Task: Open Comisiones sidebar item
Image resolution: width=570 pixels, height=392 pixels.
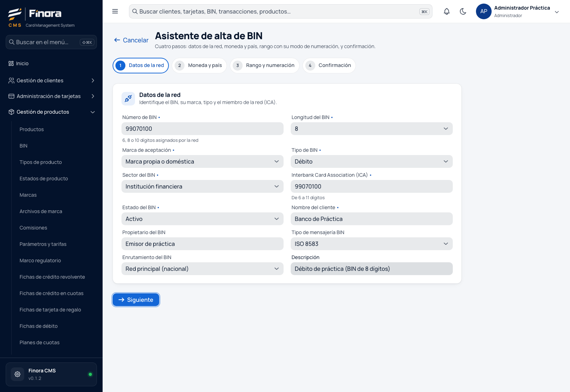Action: pyautogui.click(x=33, y=228)
